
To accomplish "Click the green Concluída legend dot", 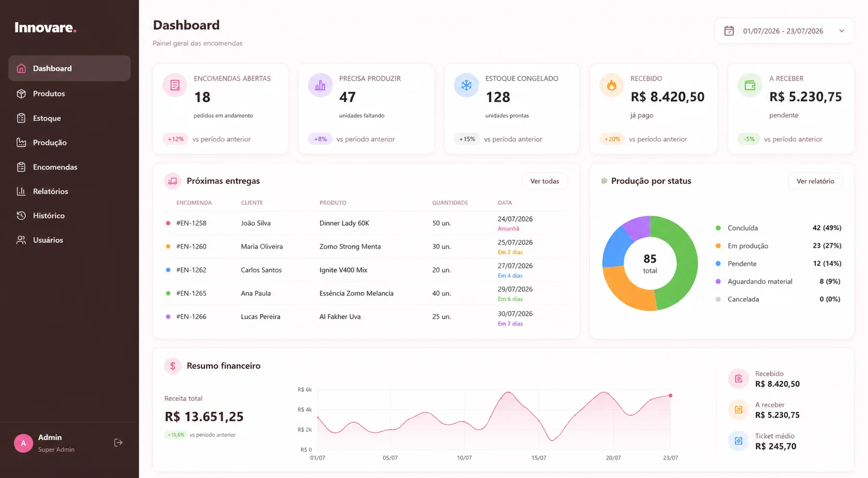I will click(x=718, y=228).
